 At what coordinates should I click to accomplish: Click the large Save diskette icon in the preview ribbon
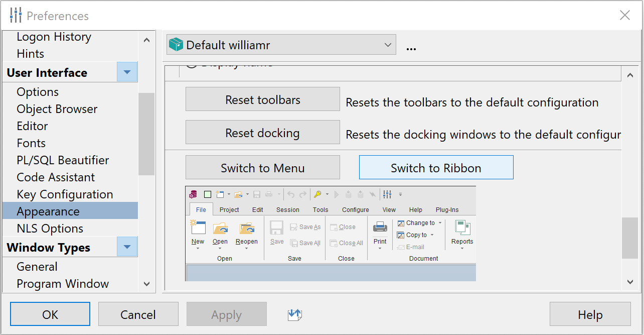coord(277,228)
